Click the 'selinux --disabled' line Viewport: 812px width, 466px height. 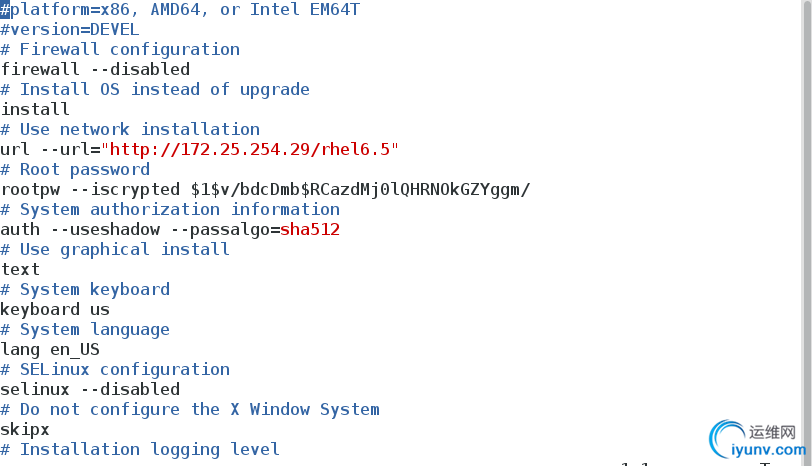90,390
